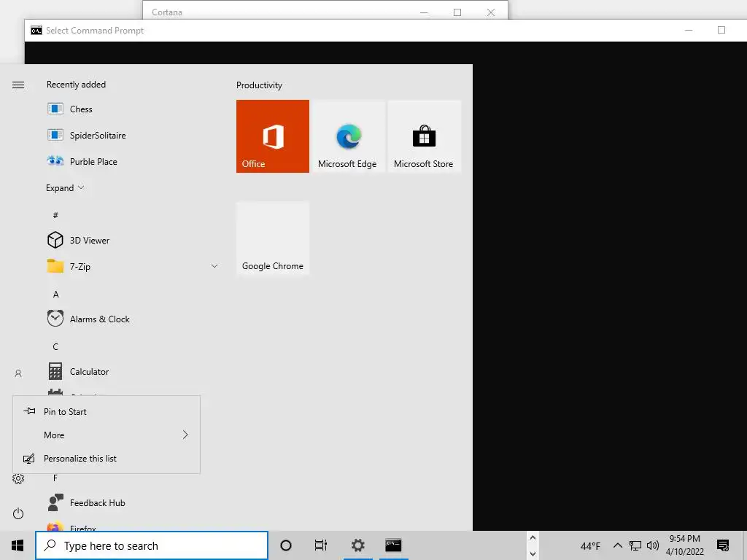The width and height of the screenshot is (747, 560).
Task: Click the Productivity group title
Action: pos(259,85)
